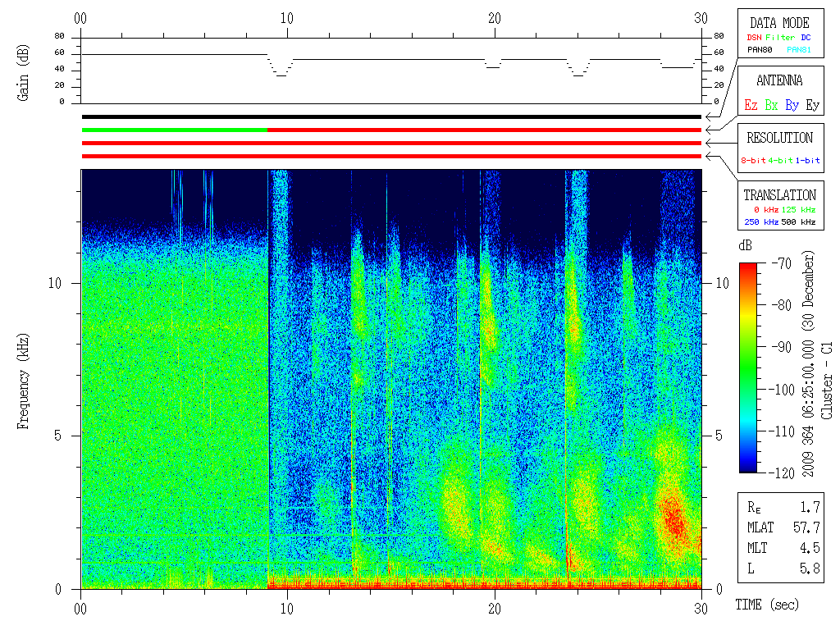Click the black Ey antenna label
Viewport: 840px width, 630px height.
pyautogui.click(x=813, y=106)
